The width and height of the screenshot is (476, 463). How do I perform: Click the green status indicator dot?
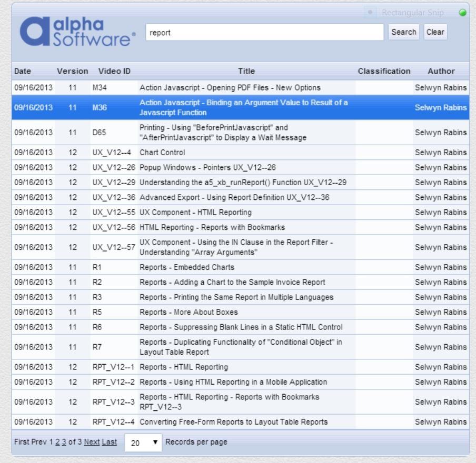[x=462, y=13]
